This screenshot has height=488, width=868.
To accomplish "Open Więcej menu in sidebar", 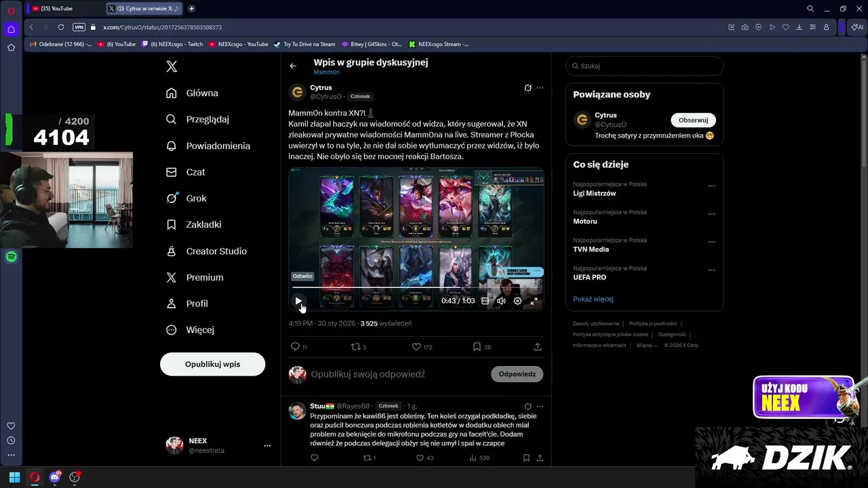I will coord(191,330).
